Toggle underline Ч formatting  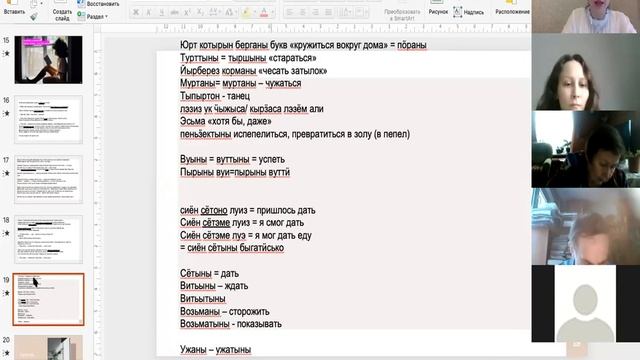click(161, 13)
